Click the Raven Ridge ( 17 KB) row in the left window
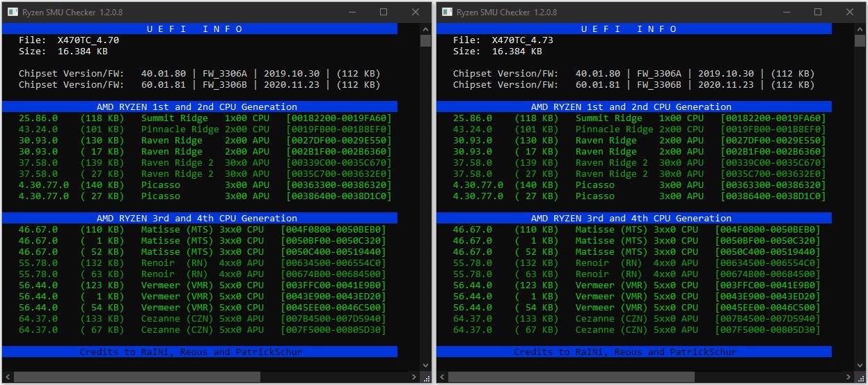 pos(205,152)
